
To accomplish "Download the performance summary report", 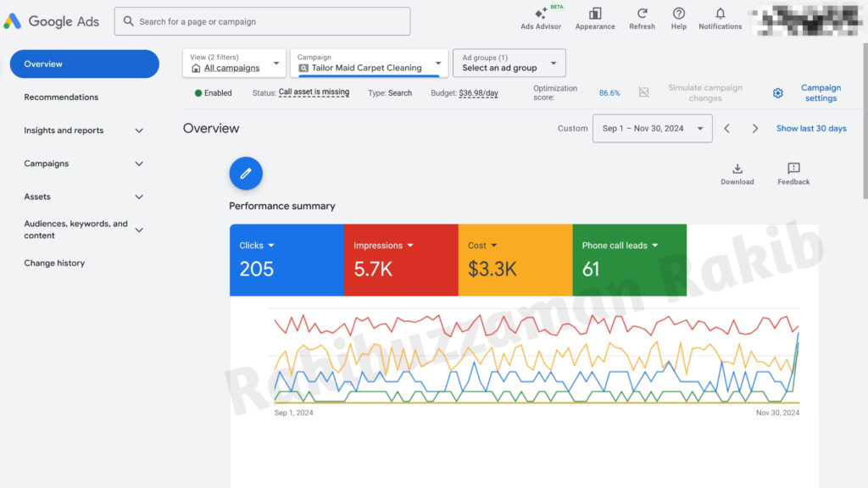I will tap(737, 174).
